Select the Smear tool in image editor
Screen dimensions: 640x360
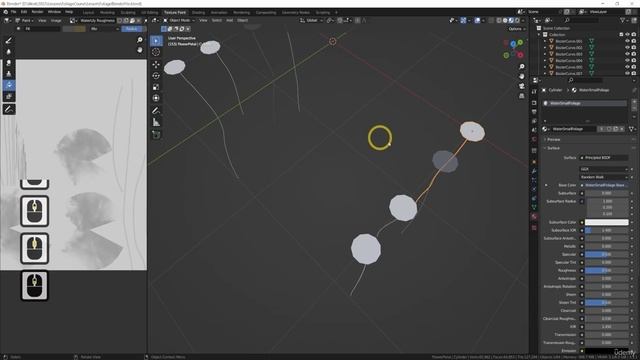pos(9,63)
